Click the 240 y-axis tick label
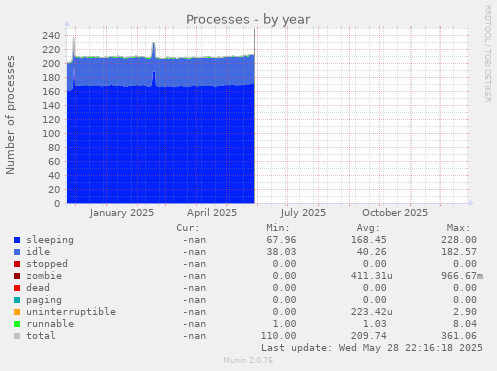Image resolution: width=497 pixels, height=371 pixels. (x=51, y=36)
